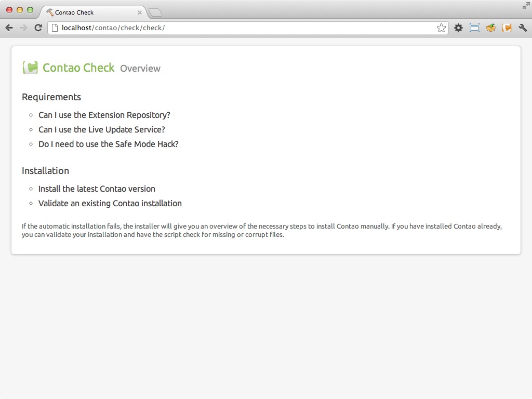Click the 'Requirements' heading
Image resolution: width=532 pixels, height=399 pixels.
51,97
